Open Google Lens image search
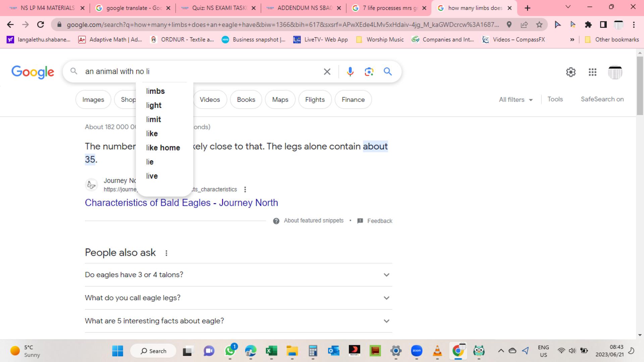The height and width of the screenshot is (362, 644). pyautogui.click(x=369, y=71)
